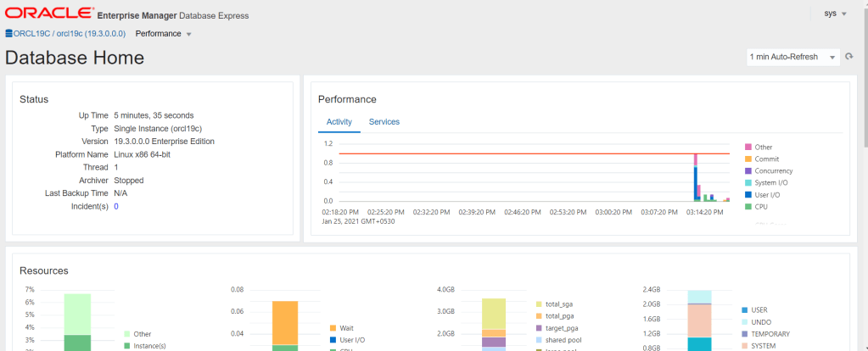Viewport: 868px width, 351px height.
Task: Click the tall activity spike in the chart
Action: 696,178
